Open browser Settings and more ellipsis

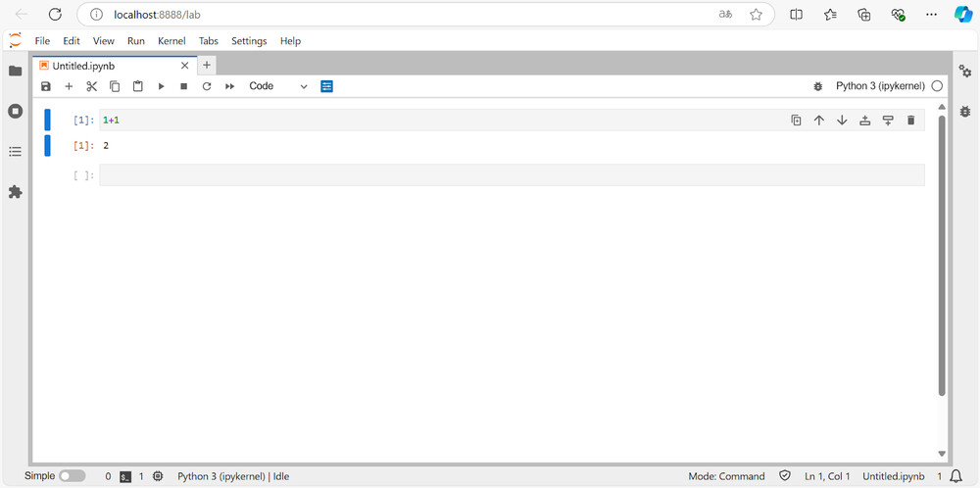coord(931,15)
